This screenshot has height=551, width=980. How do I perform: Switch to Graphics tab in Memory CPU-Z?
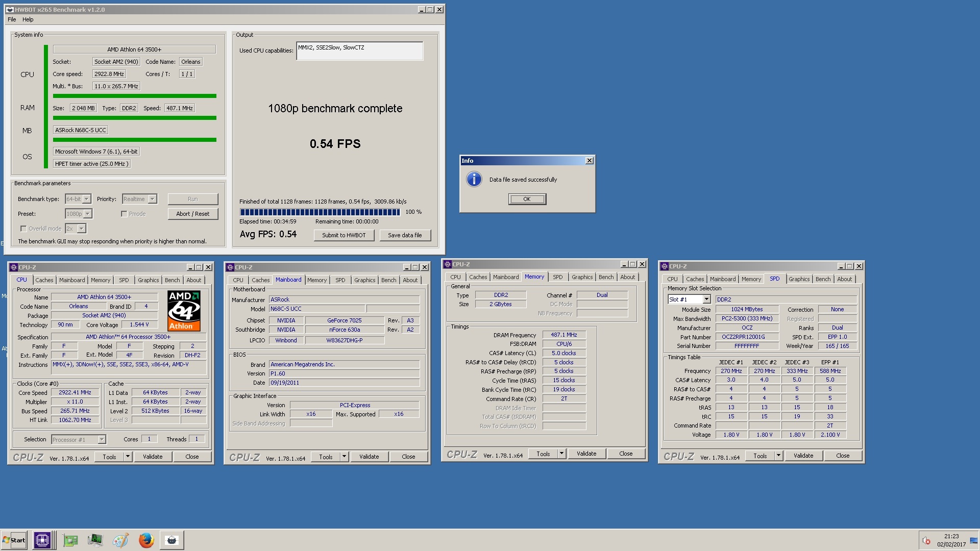582,277
